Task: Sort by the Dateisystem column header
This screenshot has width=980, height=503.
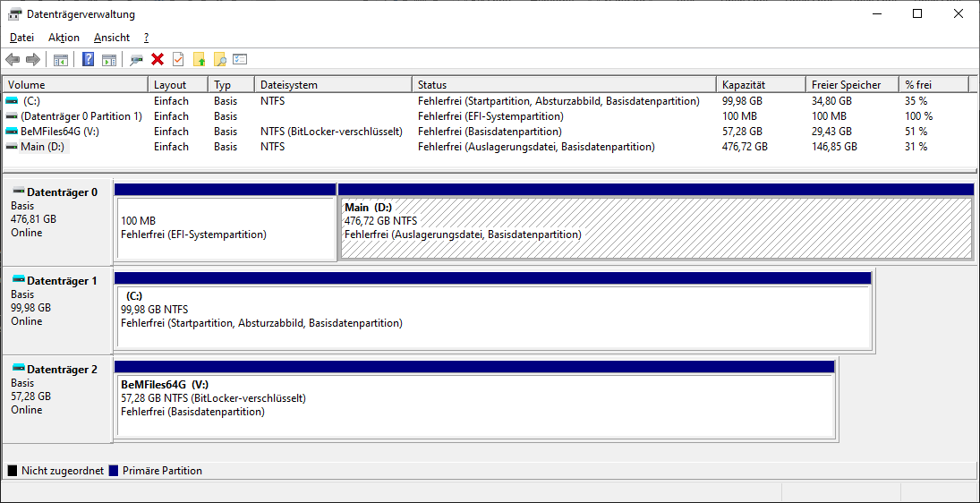Action: (334, 85)
